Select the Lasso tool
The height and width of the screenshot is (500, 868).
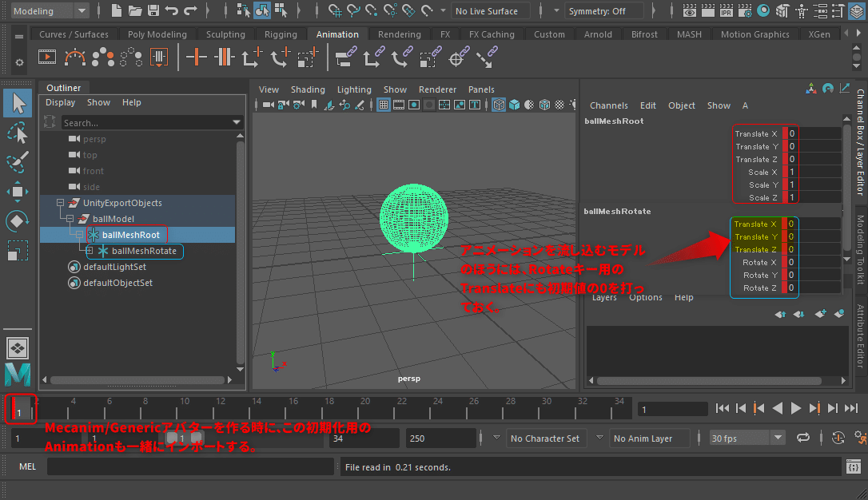(17, 133)
